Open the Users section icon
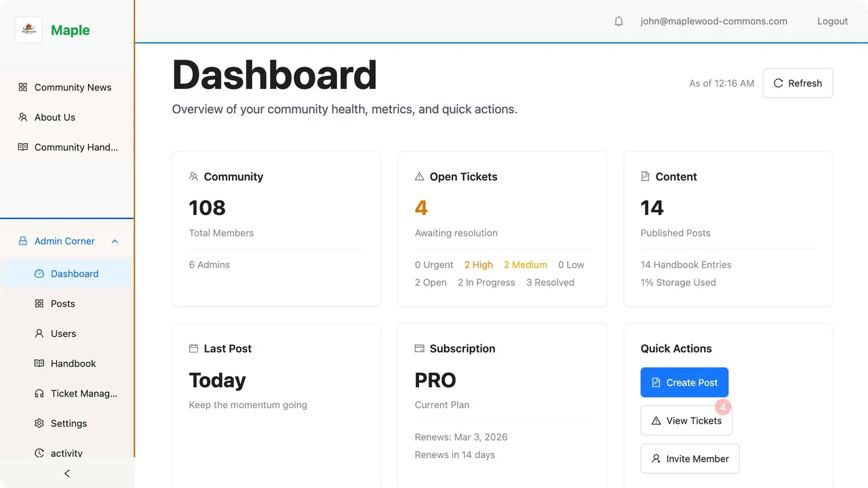This screenshot has width=868, height=488. click(x=39, y=333)
